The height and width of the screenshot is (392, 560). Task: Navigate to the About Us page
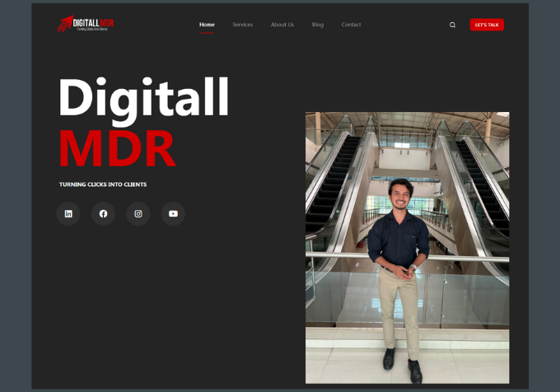tap(282, 25)
